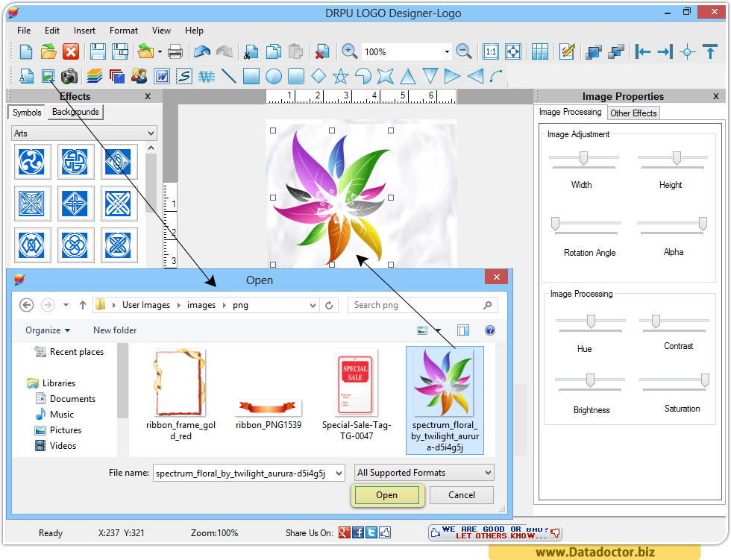Click the Back navigation button in dialog

tap(27, 305)
